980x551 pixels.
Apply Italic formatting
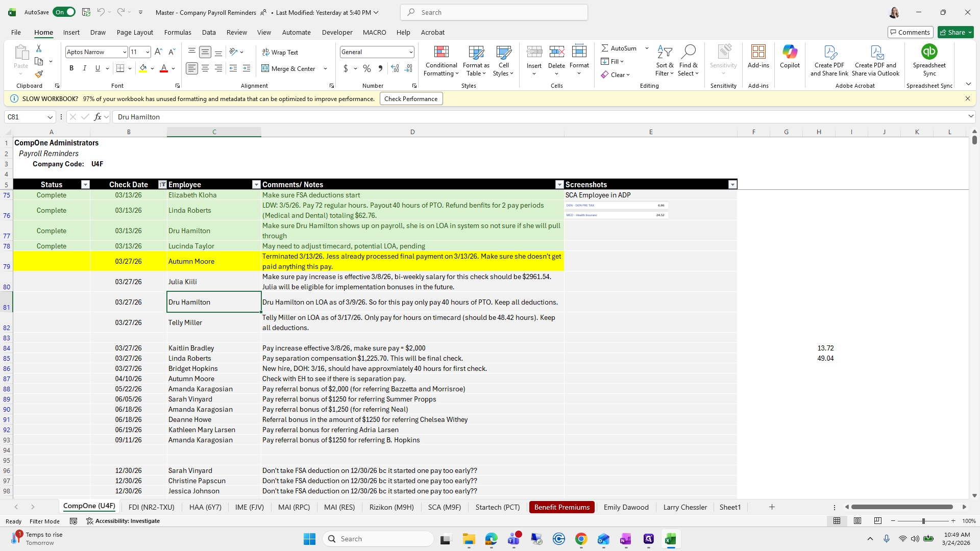[85, 68]
